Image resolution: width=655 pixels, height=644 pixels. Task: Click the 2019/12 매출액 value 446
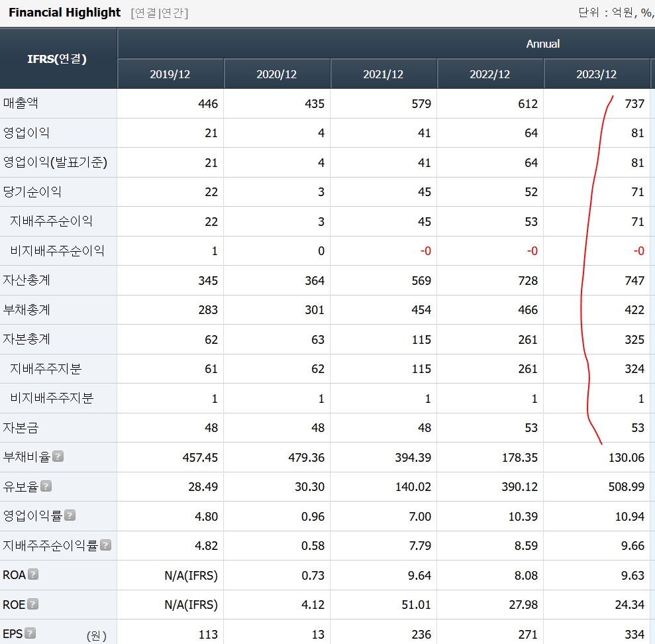207,103
